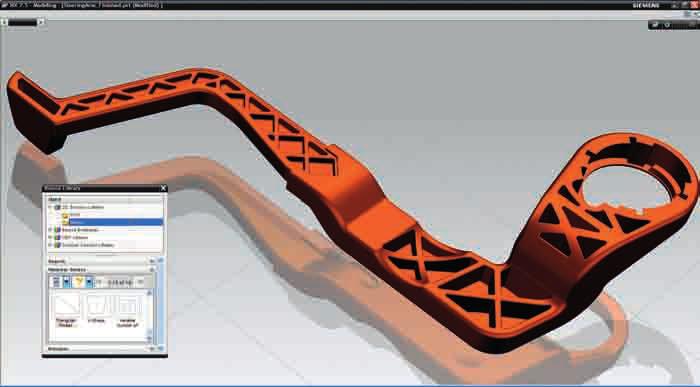Select the first yellow folder in tree
700x387 pixels.
(x=65, y=215)
